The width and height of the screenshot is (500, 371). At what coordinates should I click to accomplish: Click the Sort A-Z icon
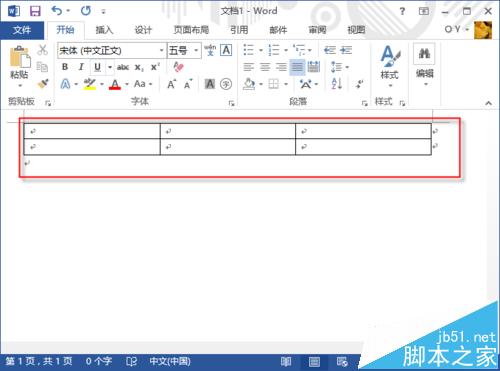point(337,84)
